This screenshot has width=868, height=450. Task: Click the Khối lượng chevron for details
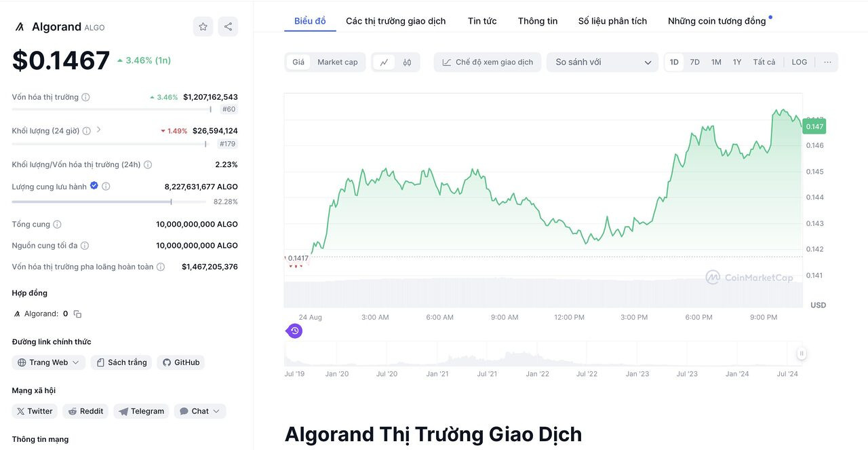(x=99, y=130)
